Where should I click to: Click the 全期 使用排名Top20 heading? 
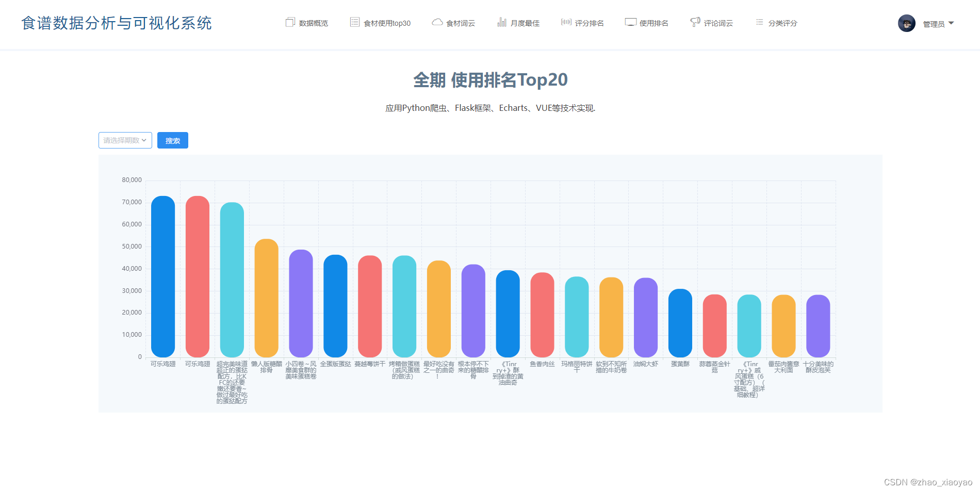[491, 80]
